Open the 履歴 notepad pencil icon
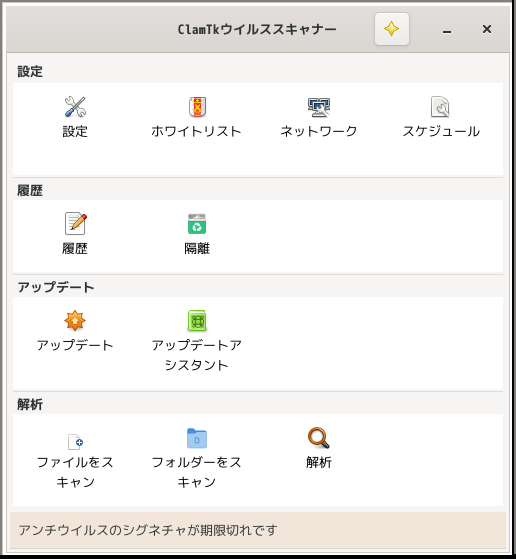 (76, 224)
